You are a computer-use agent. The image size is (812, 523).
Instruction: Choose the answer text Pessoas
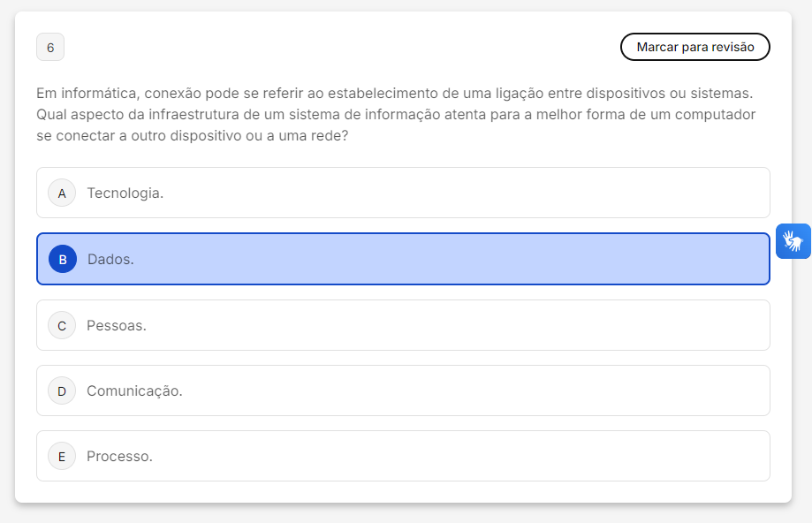pos(116,325)
